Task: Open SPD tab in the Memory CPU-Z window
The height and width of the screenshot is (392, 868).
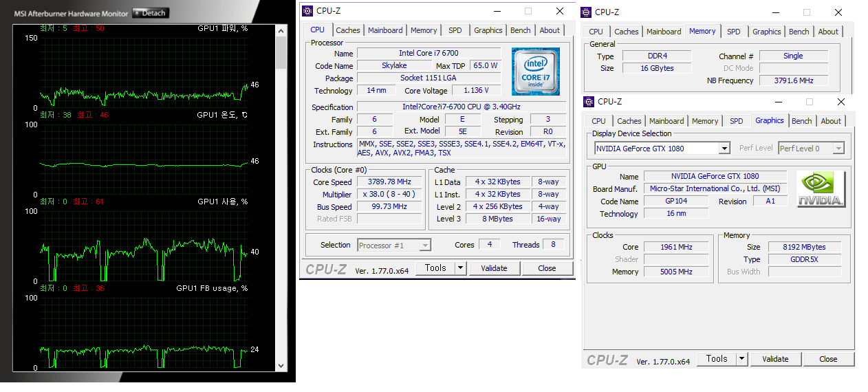Action: [733, 32]
